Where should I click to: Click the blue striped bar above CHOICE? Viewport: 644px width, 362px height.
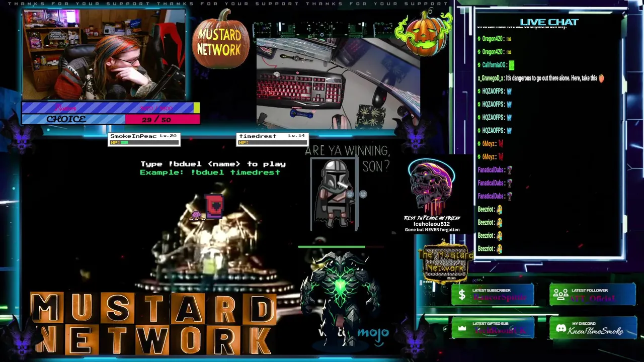coord(111,108)
